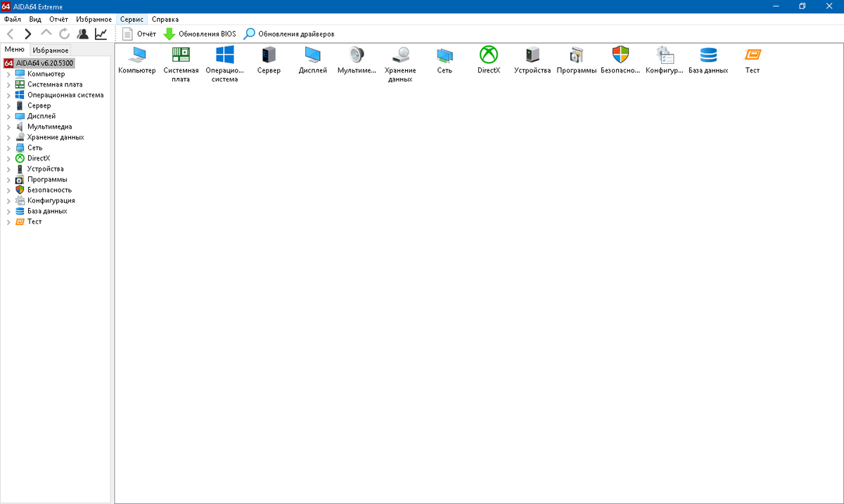
Task: Select Устройства in the sidebar tree
Action: pyautogui.click(x=45, y=169)
